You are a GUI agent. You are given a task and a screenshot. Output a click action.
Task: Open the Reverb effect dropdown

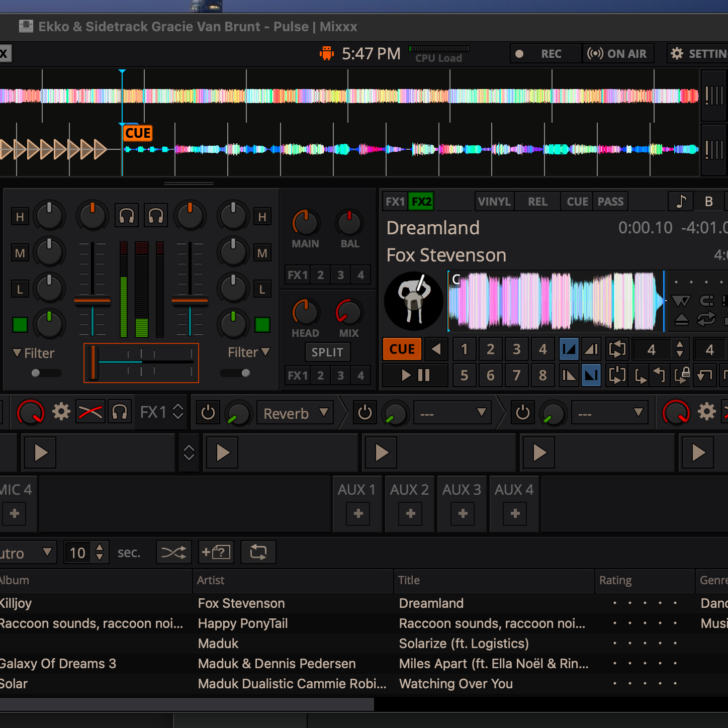(296, 413)
